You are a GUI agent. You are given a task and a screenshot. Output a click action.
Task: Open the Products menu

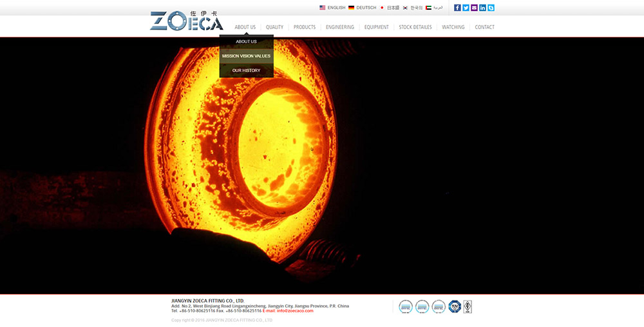(305, 27)
